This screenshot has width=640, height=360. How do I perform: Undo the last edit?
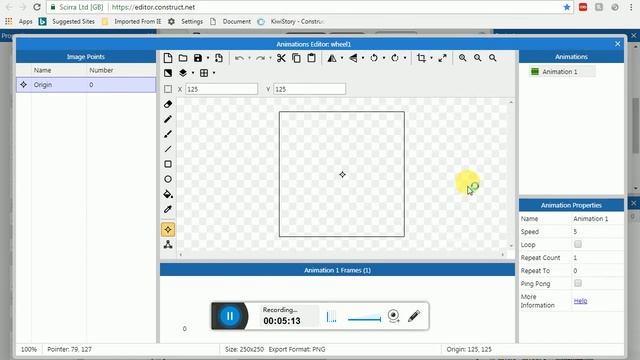click(x=239, y=58)
